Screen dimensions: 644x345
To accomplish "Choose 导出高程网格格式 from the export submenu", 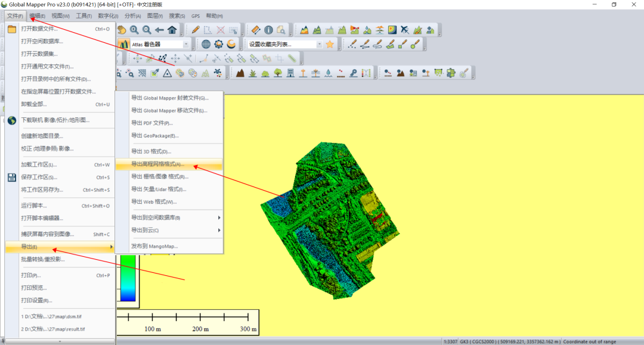I will click(x=169, y=164).
